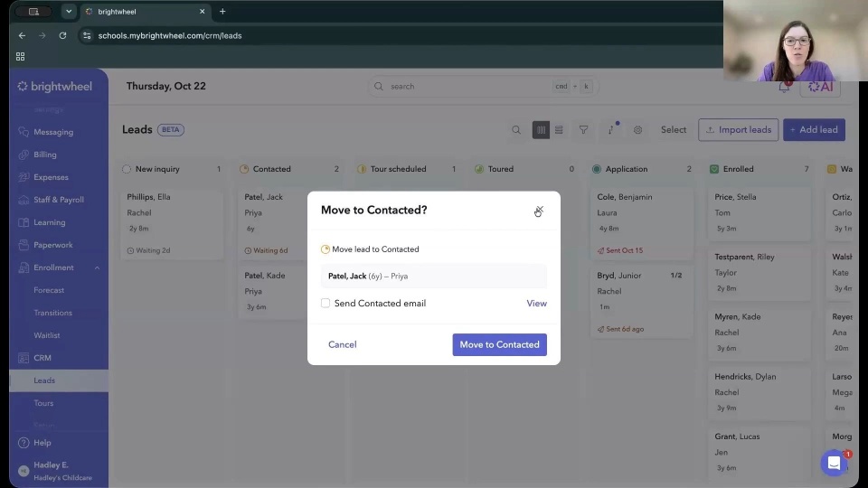
Task: Open the Patel, Kade lead card
Action: point(273,292)
